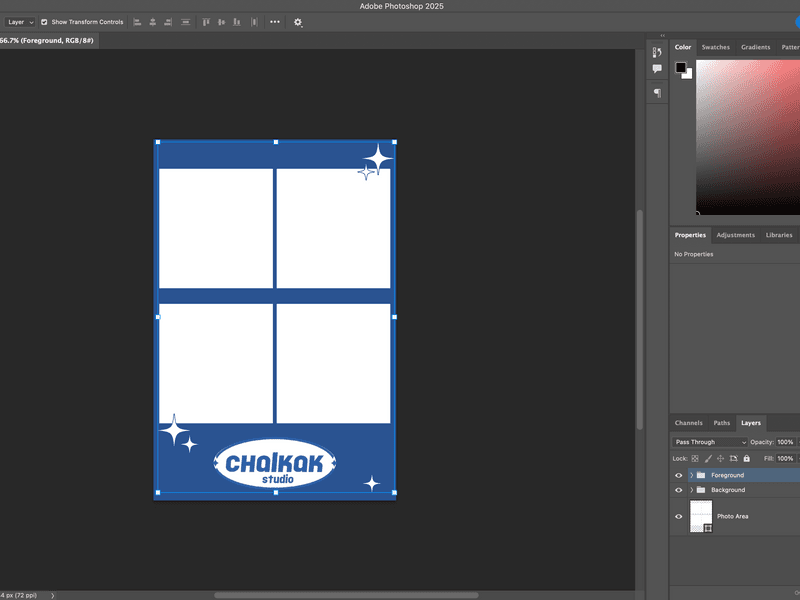
Task: Click the Lock position move icon
Action: pos(720,458)
